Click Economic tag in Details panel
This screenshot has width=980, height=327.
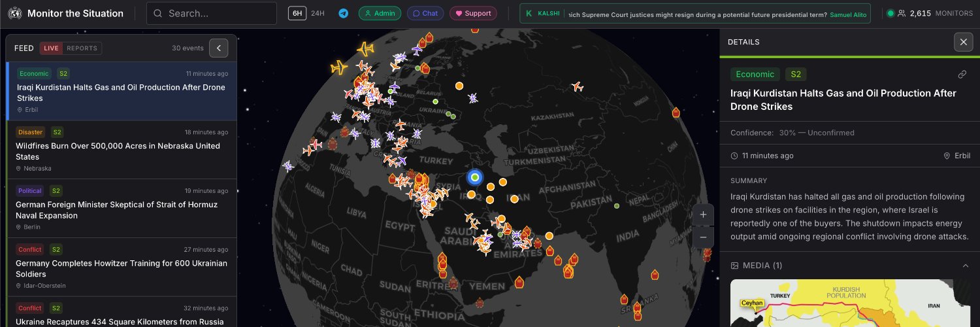click(755, 75)
